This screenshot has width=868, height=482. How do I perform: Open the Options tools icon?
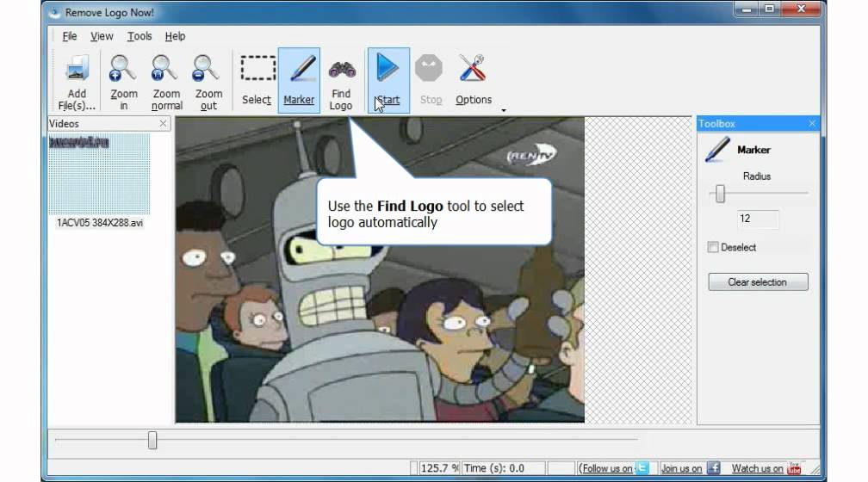pos(474,81)
